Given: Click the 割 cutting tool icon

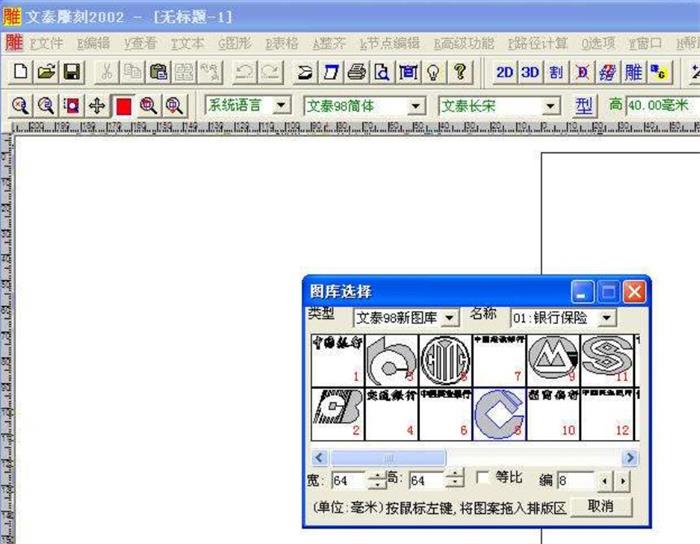Looking at the screenshot, I should coord(556,72).
